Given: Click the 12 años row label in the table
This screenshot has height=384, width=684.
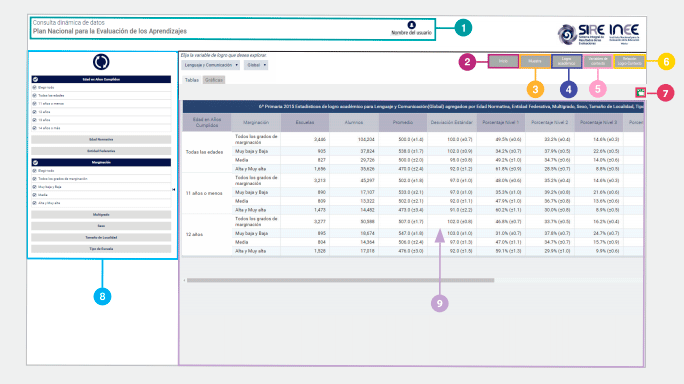Looking at the screenshot, I should 194,234.
